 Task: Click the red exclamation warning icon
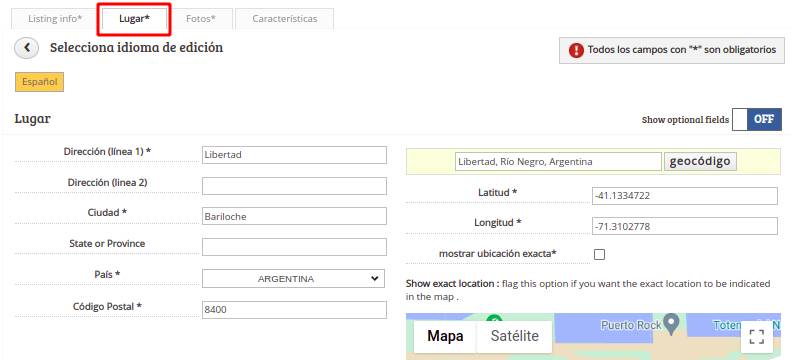[576, 50]
